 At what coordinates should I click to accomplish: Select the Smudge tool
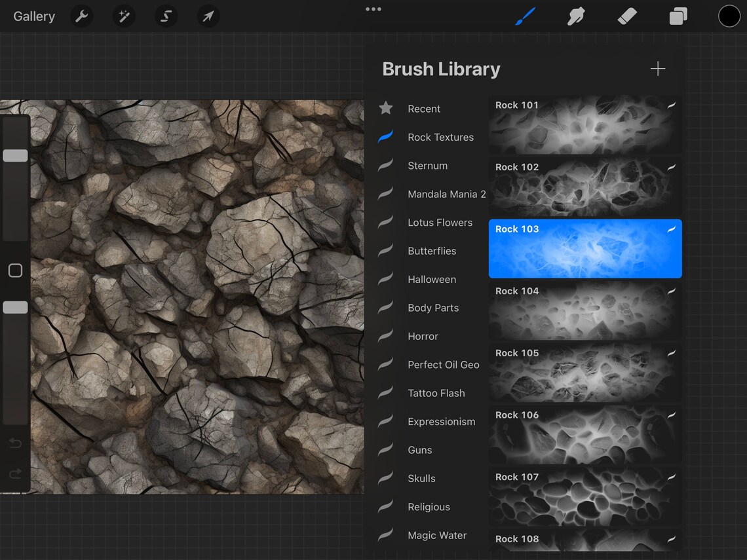[576, 16]
